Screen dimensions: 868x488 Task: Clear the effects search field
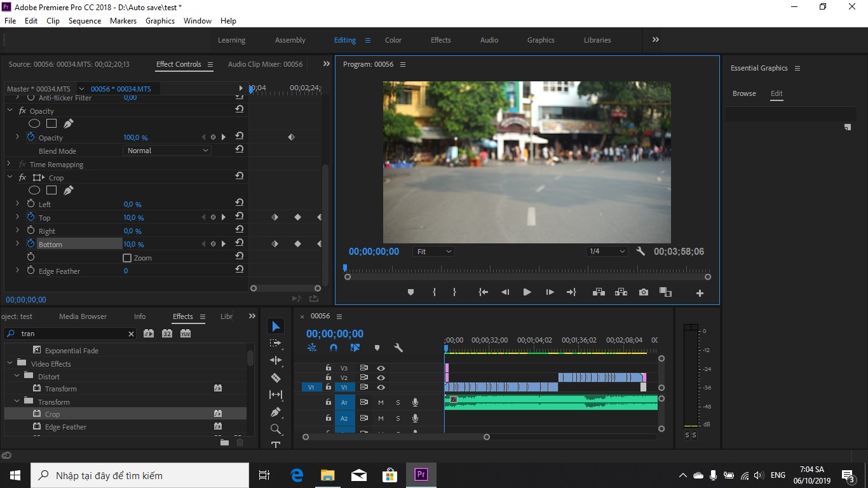pos(131,334)
